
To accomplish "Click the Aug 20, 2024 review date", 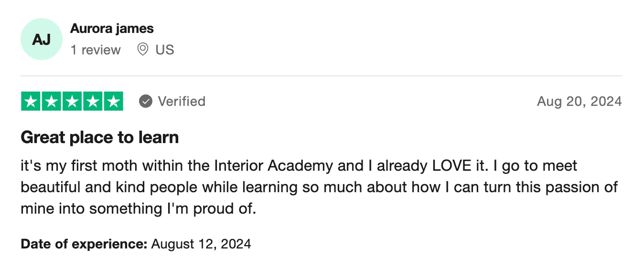I will [x=579, y=102].
